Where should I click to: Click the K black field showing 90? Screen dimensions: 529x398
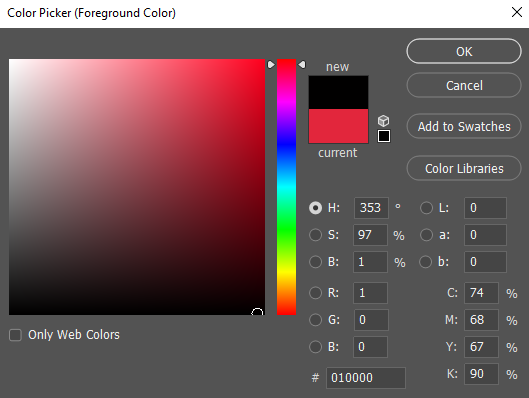[481, 374]
